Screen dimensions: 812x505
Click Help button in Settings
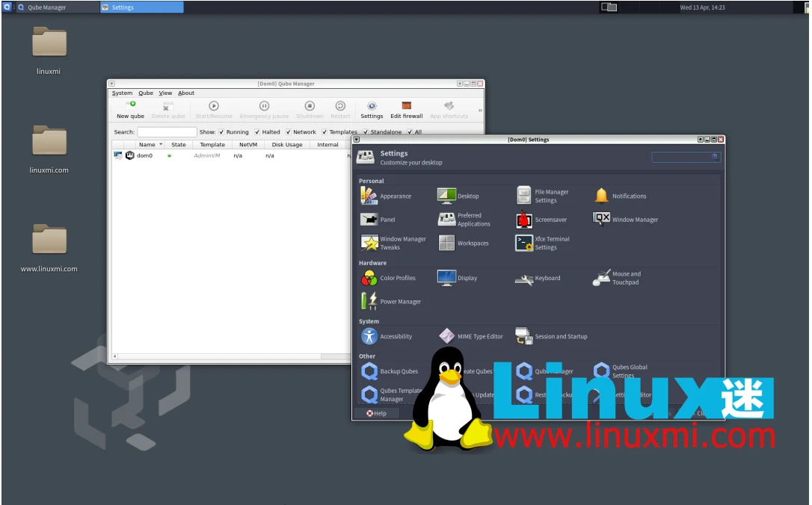377,413
